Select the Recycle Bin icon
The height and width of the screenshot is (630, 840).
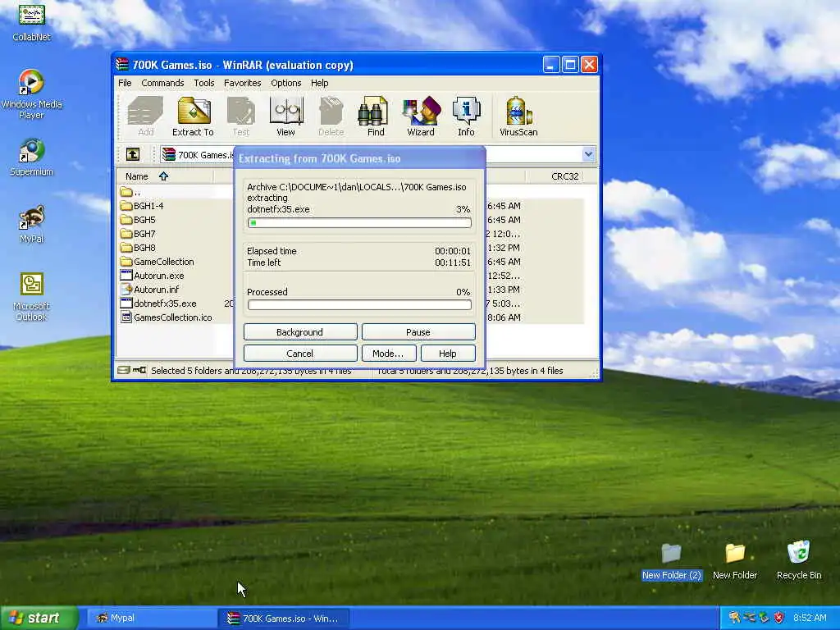coord(799,560)
